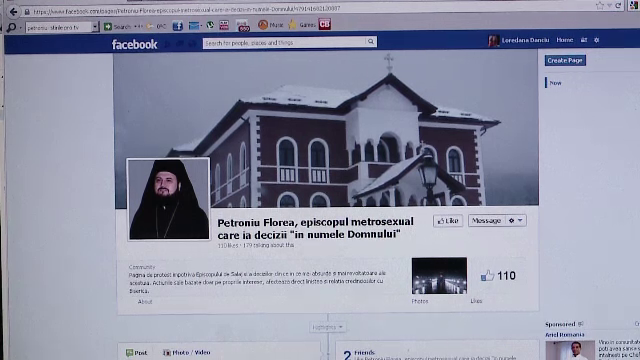
Task: Click the Ariel Romania ad image
Action: coord(570,351)
